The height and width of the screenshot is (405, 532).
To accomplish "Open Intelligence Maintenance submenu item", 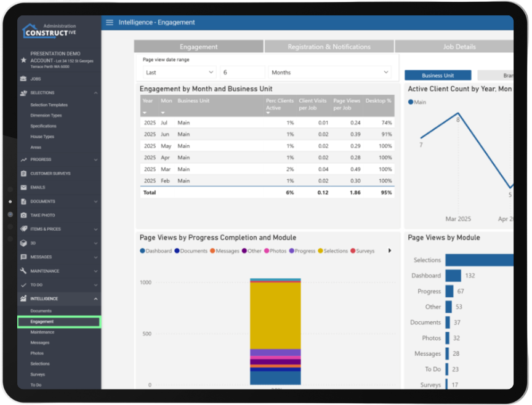I will 42,332.
